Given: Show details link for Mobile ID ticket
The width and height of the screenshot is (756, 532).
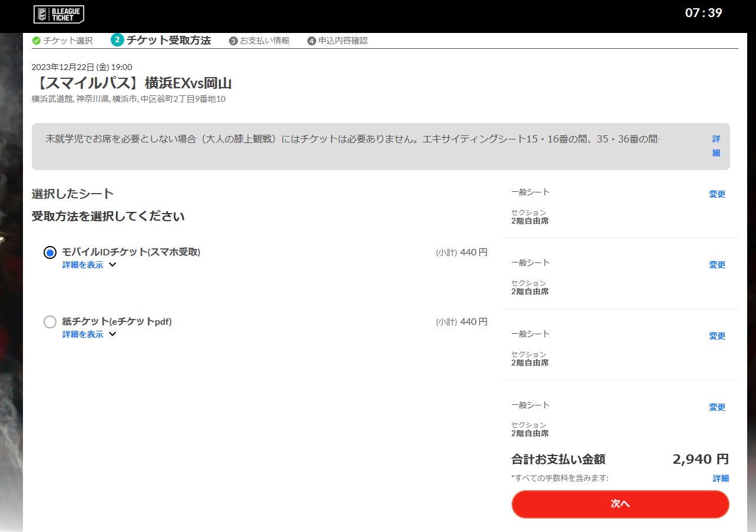Looking at the screenshot, I should pyautogui.click(x=82, y=265).
